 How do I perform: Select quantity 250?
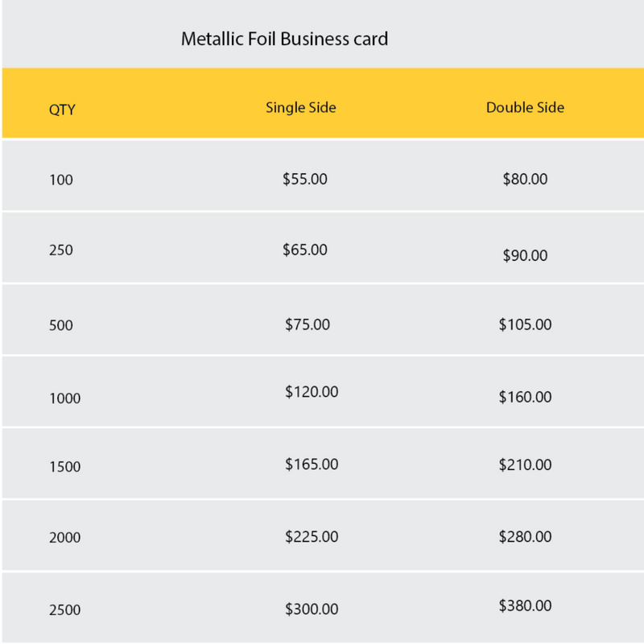(61, 250)
